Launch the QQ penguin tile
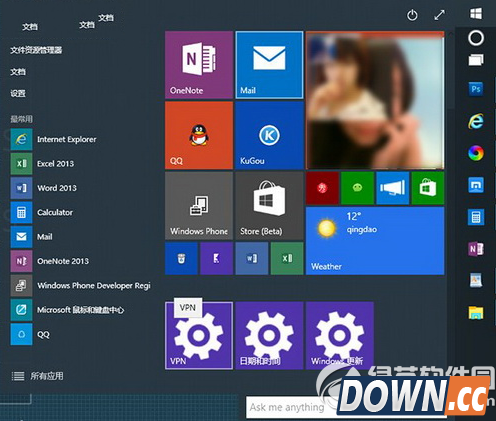 click(x=199, y=135)
